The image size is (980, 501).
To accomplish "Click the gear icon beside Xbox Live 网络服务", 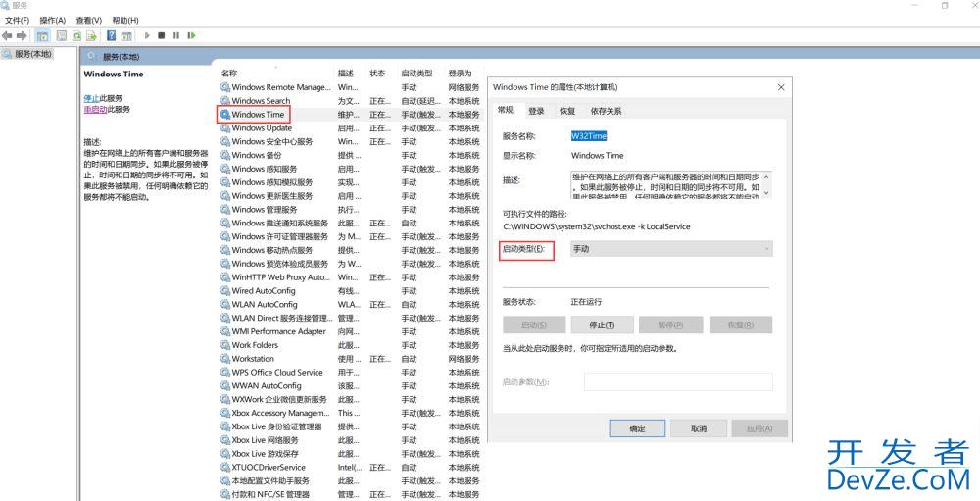I will (x=225, y=440).
